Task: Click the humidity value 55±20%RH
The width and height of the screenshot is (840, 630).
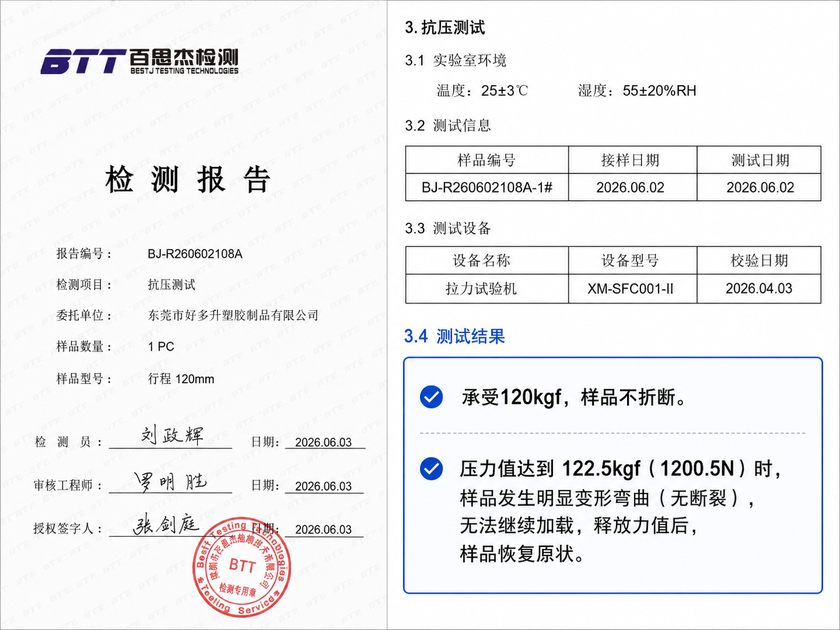Action: tap(660, 90)
